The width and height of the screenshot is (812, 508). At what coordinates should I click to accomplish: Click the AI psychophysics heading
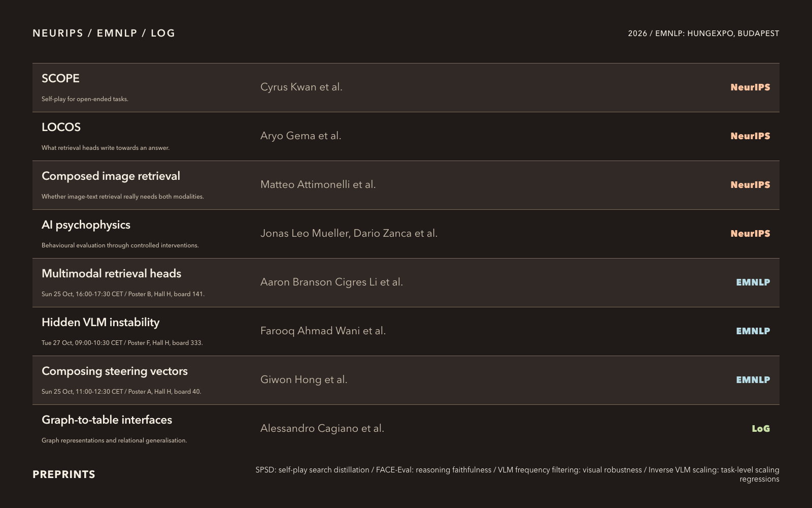(x=86, y=225)
